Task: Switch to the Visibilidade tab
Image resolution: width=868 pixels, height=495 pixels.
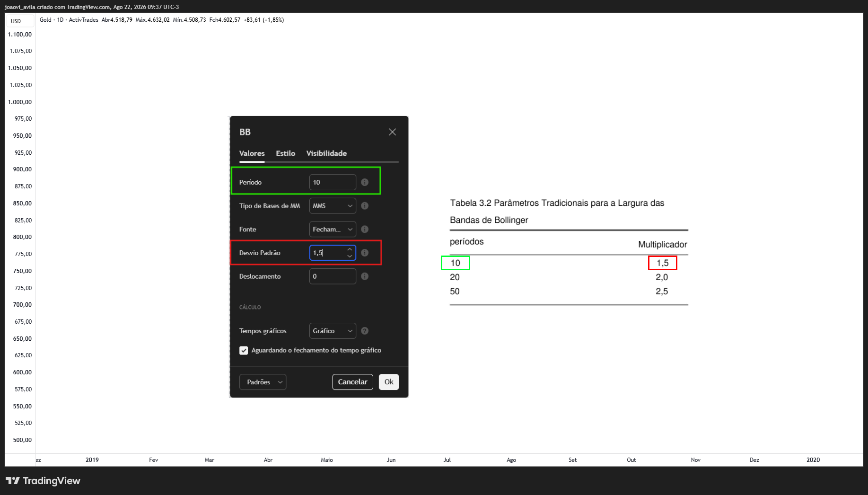Action: pos(326,153)
